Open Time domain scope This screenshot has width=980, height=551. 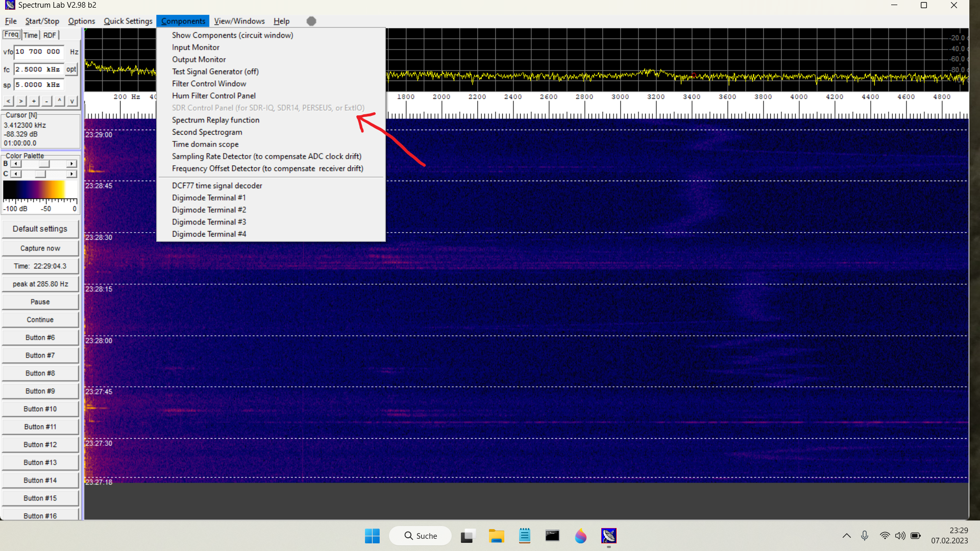(x=271, y=144)
